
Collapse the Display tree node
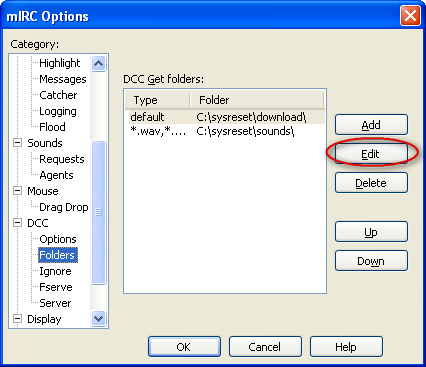(x=17, y=319)
